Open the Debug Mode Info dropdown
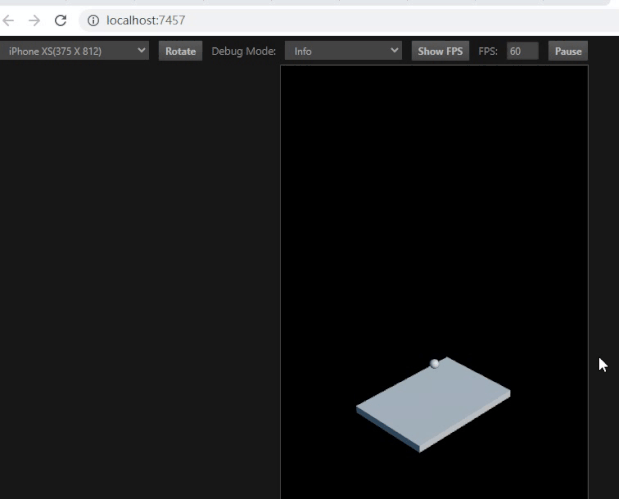 (343, 51)
